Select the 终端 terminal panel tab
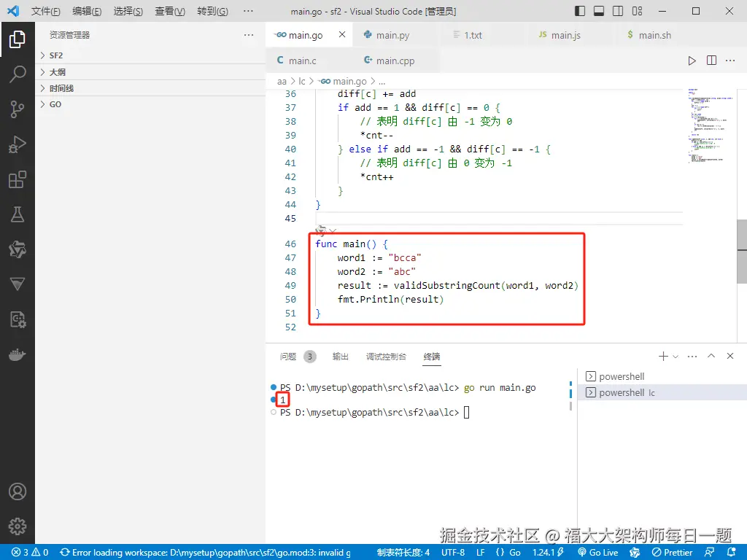 [x=432, y=356]
